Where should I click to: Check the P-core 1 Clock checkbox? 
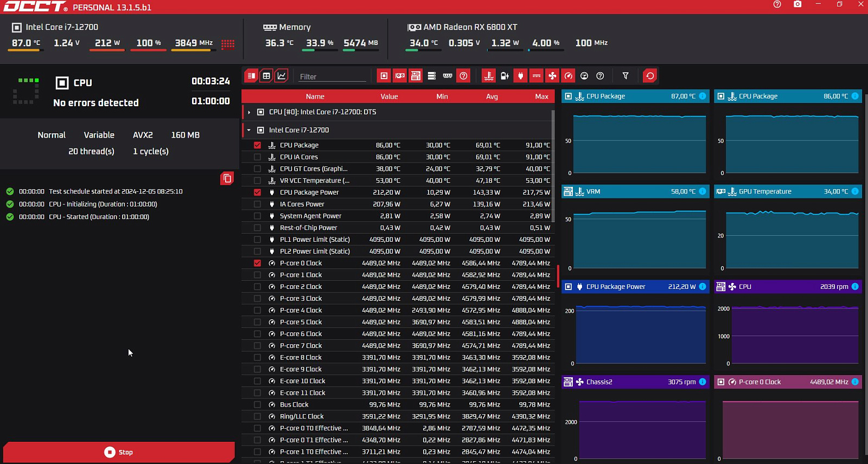(258, 275)
